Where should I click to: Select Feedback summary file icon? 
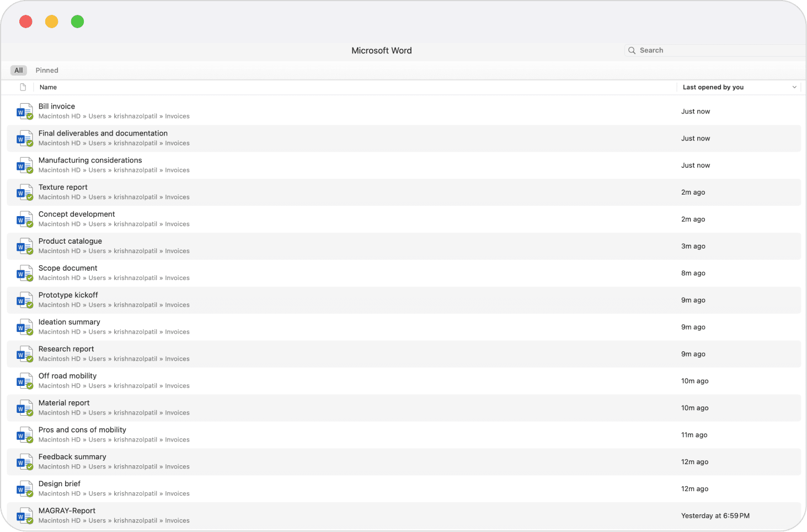coord(24,463)
